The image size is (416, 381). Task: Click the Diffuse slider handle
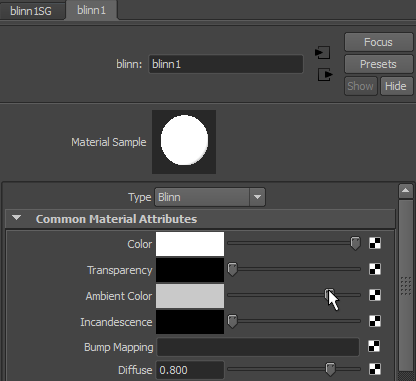pyautogui.click(x=330, y=369)
